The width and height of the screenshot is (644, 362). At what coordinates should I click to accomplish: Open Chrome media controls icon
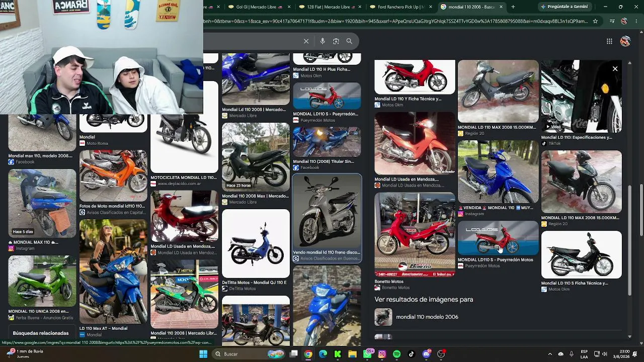point(612,21)
